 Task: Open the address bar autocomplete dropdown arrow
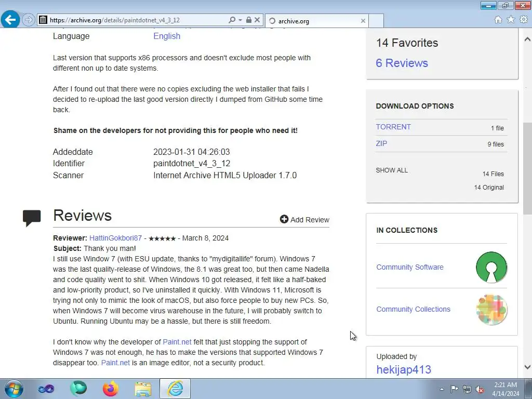pos(240,20)
